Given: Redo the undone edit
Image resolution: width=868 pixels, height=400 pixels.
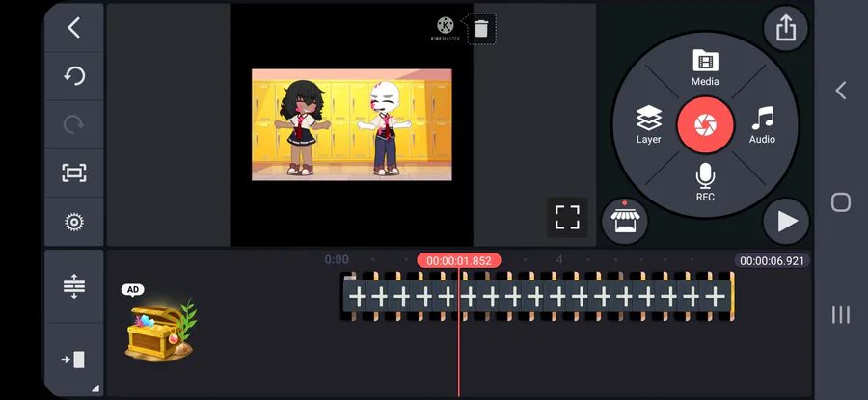Looking at the screenshot, I should coord(73,124).
